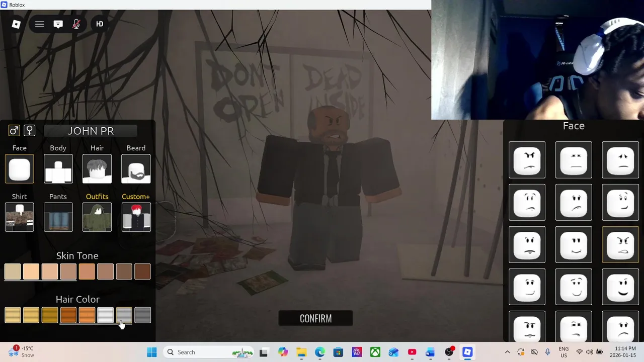Image resolution: width=644 pixels, height=362 pixels.
Task: Click the taskbar Search box
Action: (x=209, y=352)
